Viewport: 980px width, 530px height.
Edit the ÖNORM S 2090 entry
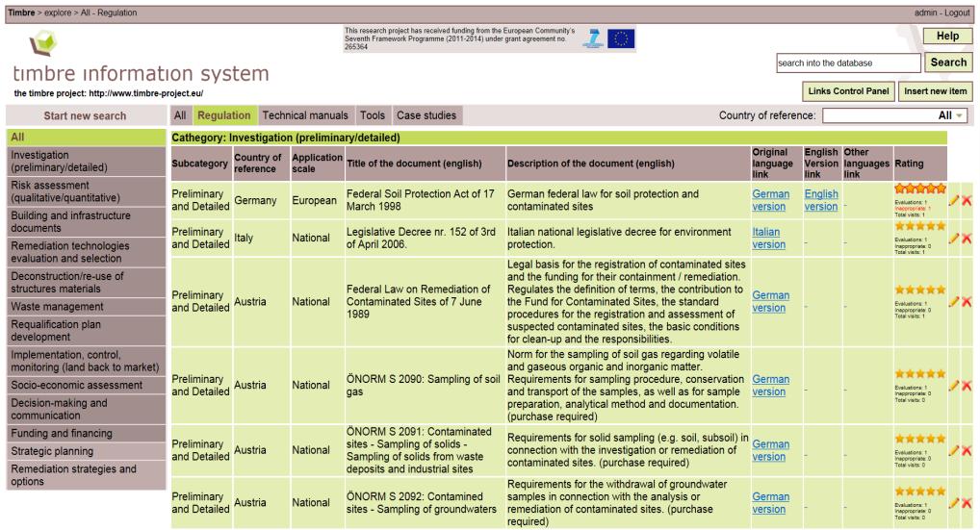pos(954,386)
